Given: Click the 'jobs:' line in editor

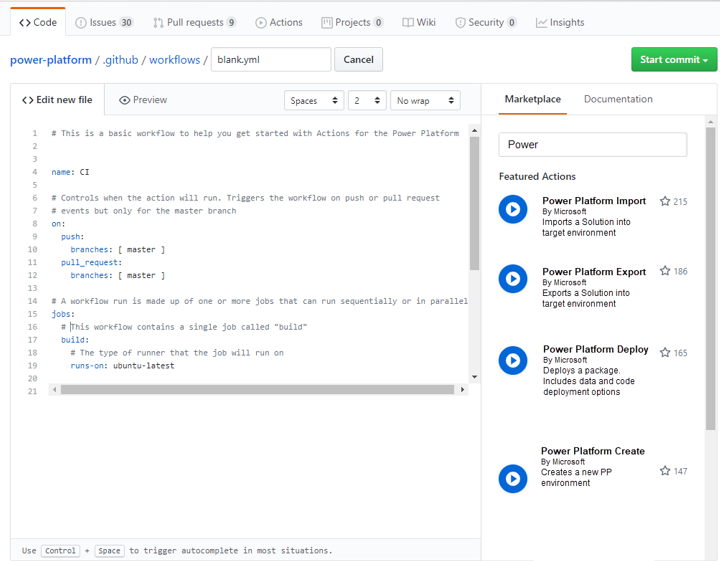Looking at the screenshot, I should coord(63,314).
